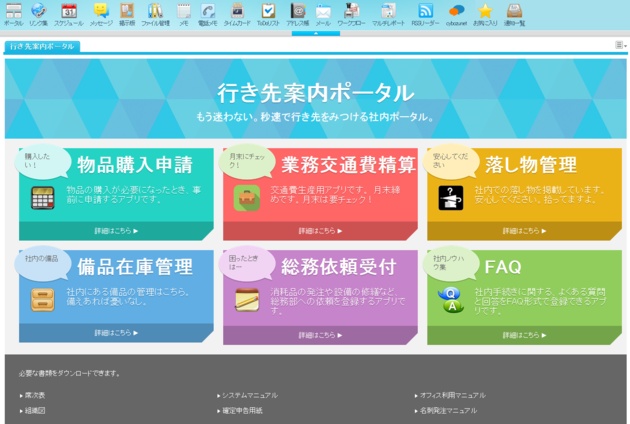Screen dimensions: 630x424
Task: Click the 月末にチェック! speech bubble
Action: 247,161
